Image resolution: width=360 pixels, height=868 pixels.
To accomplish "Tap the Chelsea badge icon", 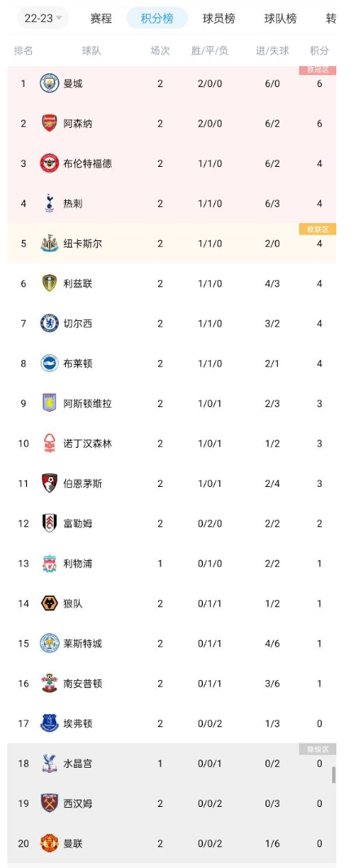I will pos(50,323).
